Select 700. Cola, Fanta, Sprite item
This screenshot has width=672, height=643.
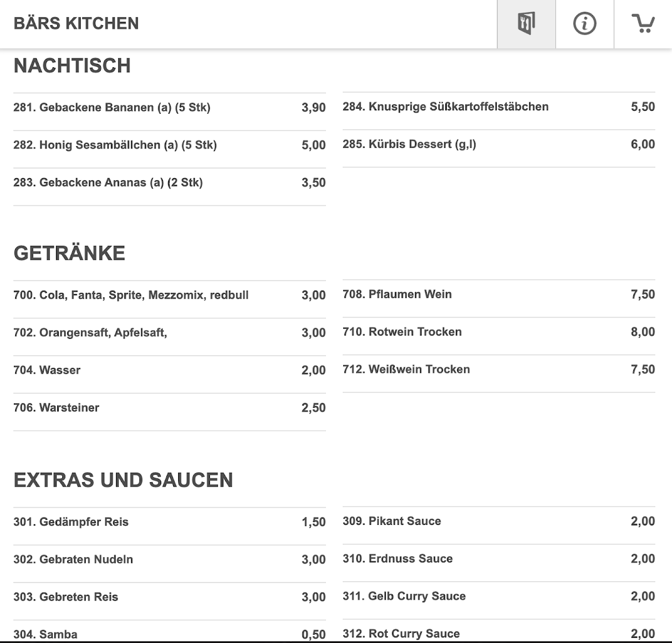pos(170,300)
